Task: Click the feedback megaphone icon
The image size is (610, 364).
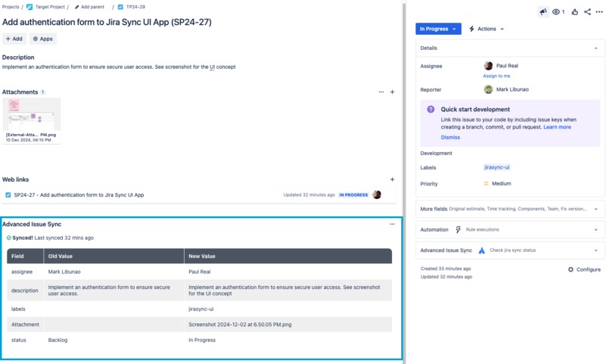Action: [x=543, y=11]
